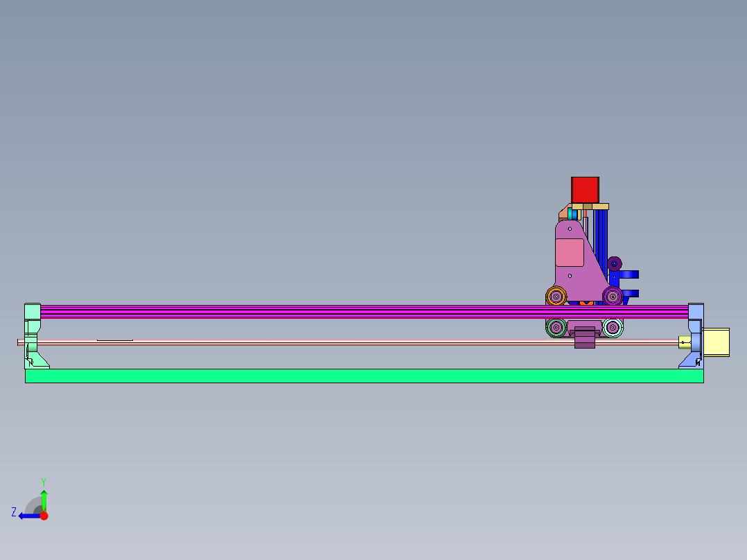This screenshot has width=747, height=560.
Task: Click the dark purple idler pulley
Action: tap(614, 263)
